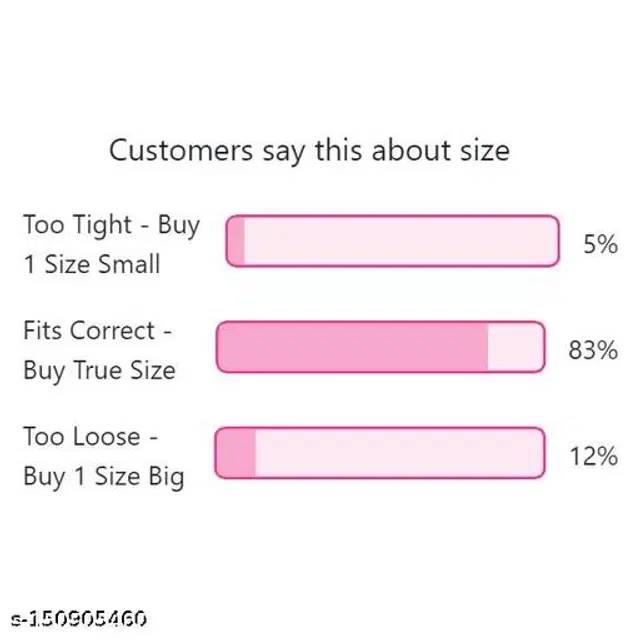Click the filled part of Too Tight bar

point(236,241)
